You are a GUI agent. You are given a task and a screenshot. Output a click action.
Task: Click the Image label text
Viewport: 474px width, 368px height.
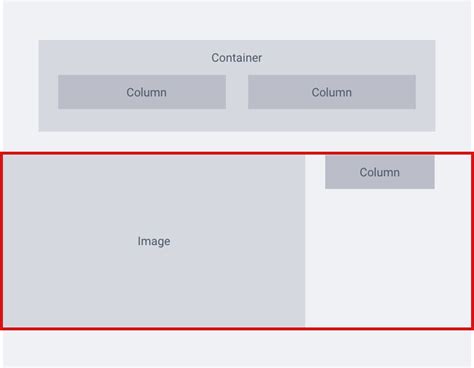coord(154,241)
